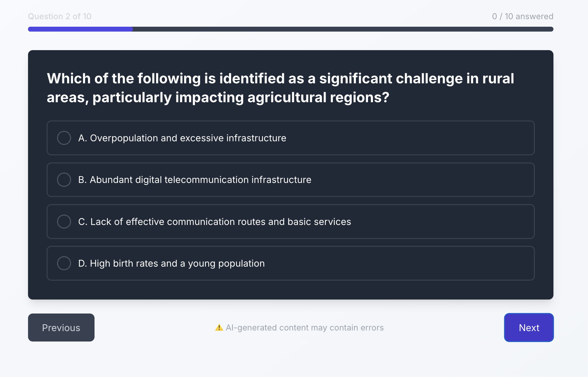Screen dimensions: 588x377
Task: Choose the radio circle for option D
Action: [64, 263]
